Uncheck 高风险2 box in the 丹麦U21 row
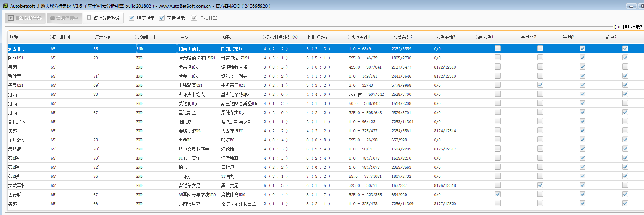 point(540,85)
